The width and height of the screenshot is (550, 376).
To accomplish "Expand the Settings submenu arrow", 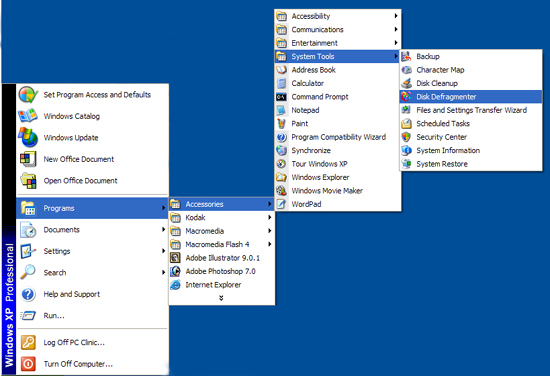I will click(x=163, y=251).
